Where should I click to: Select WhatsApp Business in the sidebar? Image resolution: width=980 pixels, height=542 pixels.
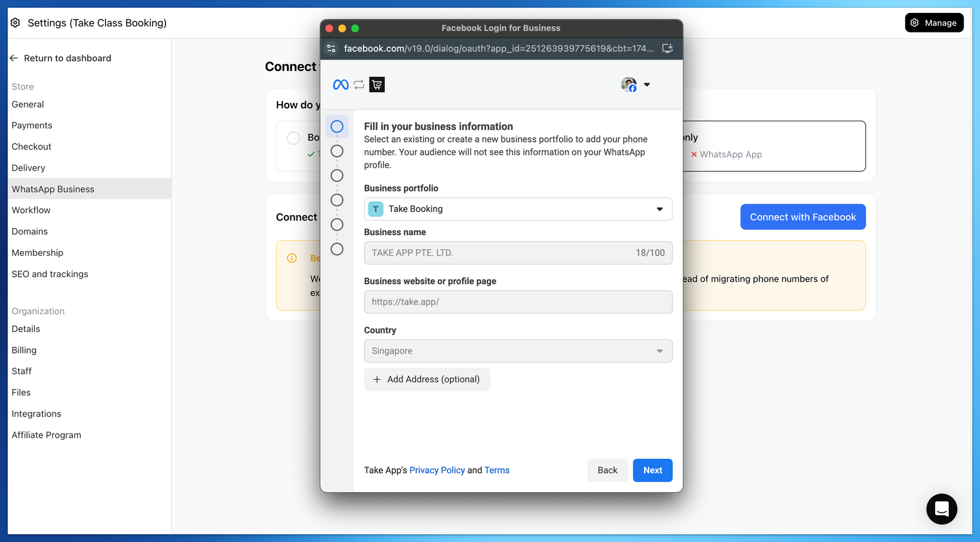(89, 189)
